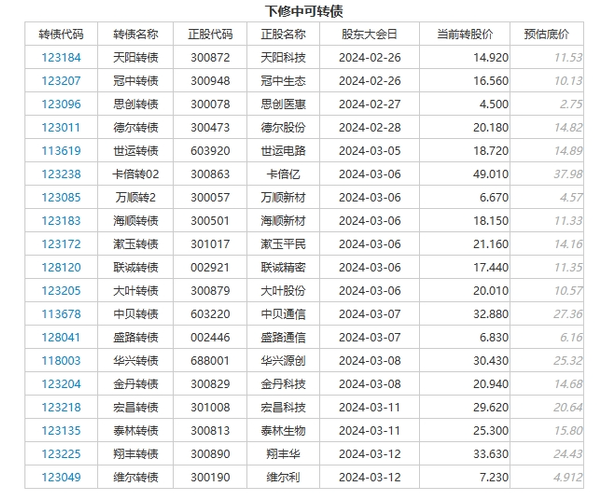Screen dimensions: 603x500
Task: Click the 预估底价 column header
Action: (x=546, y=34)
